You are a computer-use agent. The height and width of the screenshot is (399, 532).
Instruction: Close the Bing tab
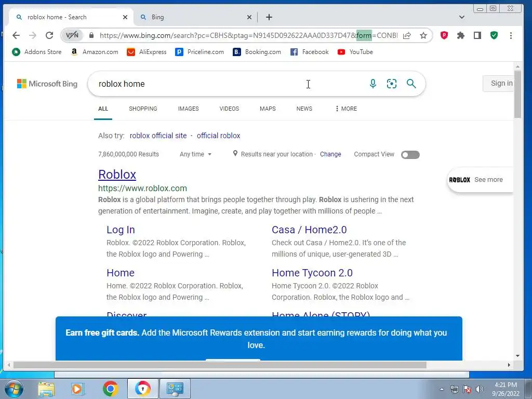(x=249, y=17)
